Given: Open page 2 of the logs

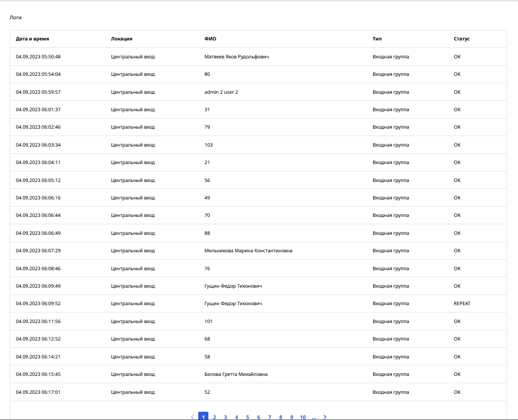Looking at the screenshot, I should coord(214,417).
